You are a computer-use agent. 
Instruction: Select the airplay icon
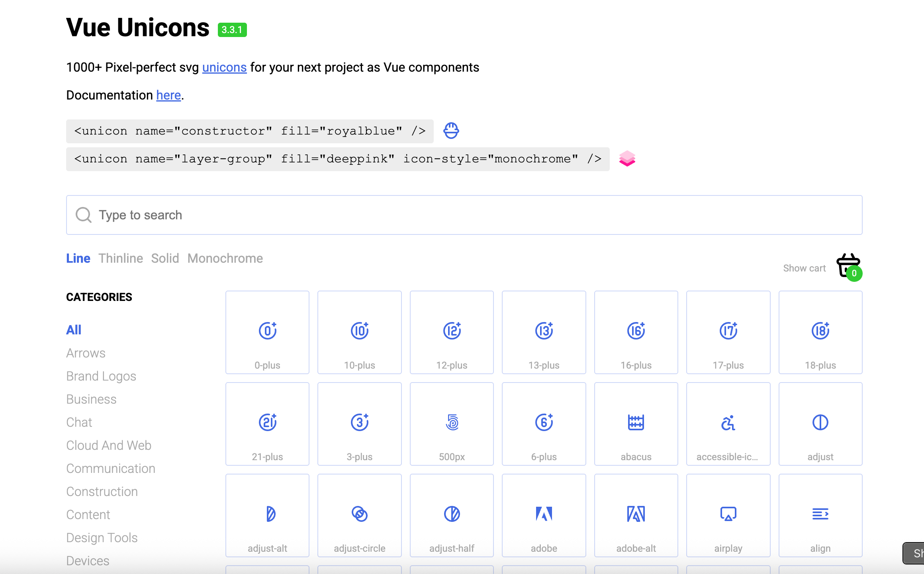click(x=728, y=515)
